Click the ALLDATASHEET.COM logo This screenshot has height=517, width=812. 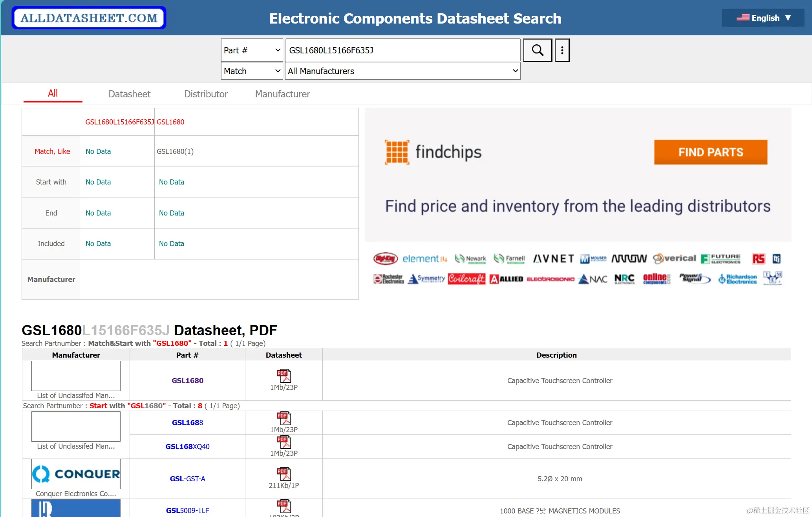coord(89,18)
